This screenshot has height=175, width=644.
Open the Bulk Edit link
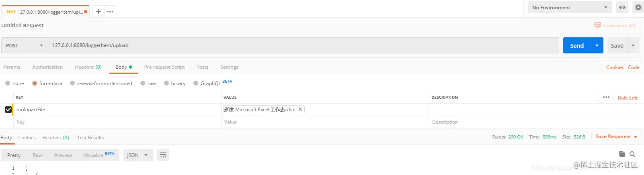(628, 98)
